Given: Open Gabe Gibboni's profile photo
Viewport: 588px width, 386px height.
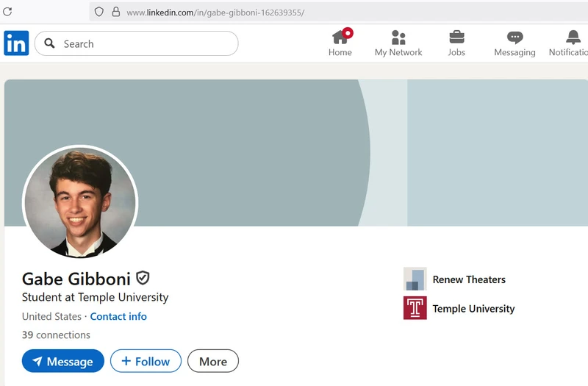Looking at the screenshot, I should coord(80,202).
